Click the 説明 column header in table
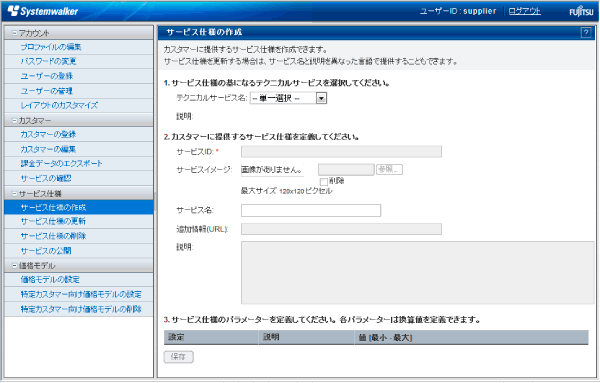This screenshot has width=600, height=383. pos(307,337)
